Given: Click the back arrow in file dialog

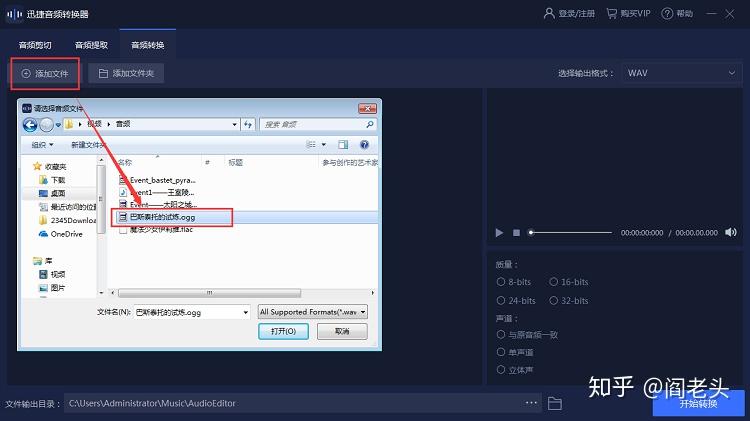Looking at the screenshot, I should [x=30, y=124].
